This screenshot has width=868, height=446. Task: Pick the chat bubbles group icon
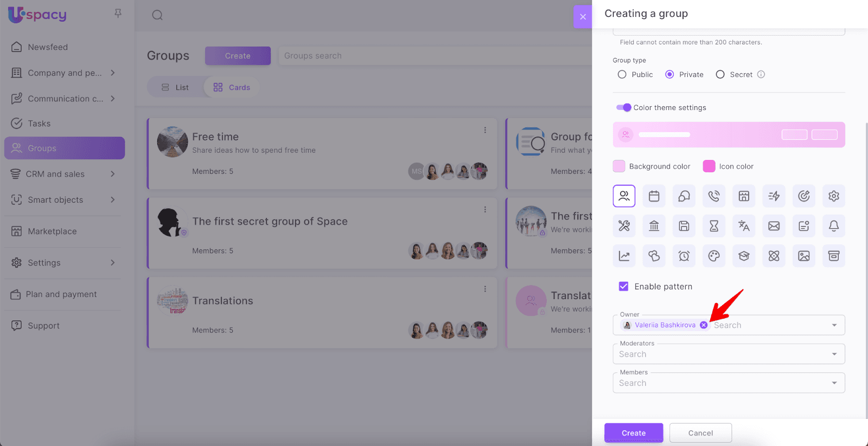(684, 196)
